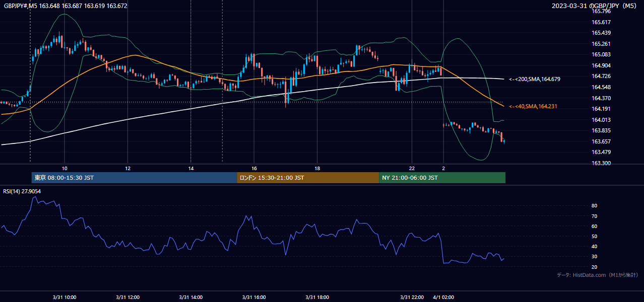The image size is (644, 302).
Task: Click price level 165.083 on the axis
Action: 601,54
